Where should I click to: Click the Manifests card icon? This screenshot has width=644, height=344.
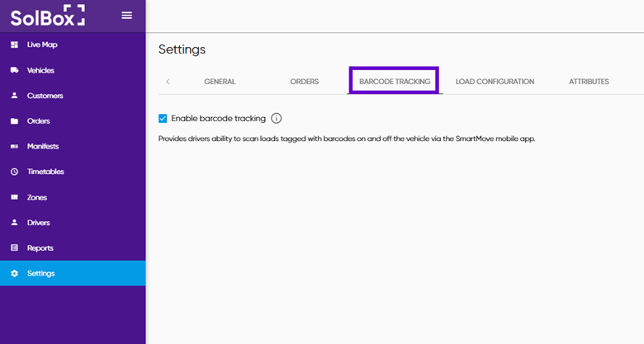pos(14,147)
